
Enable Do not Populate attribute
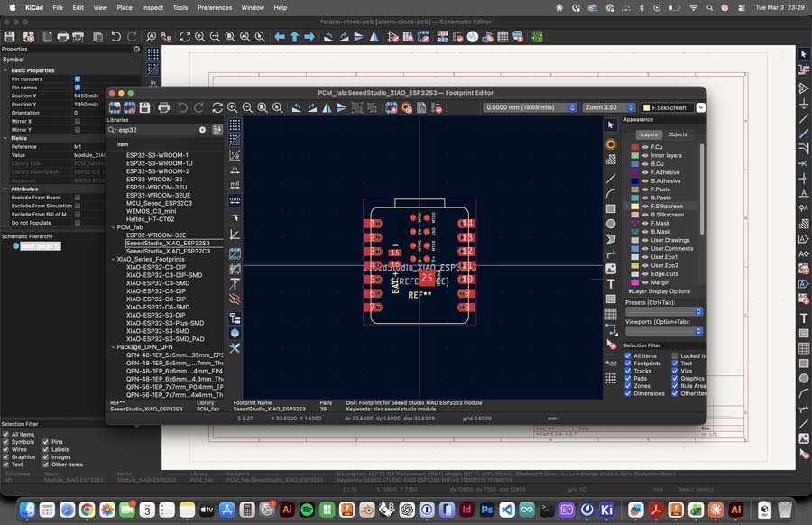pos(78,223)
